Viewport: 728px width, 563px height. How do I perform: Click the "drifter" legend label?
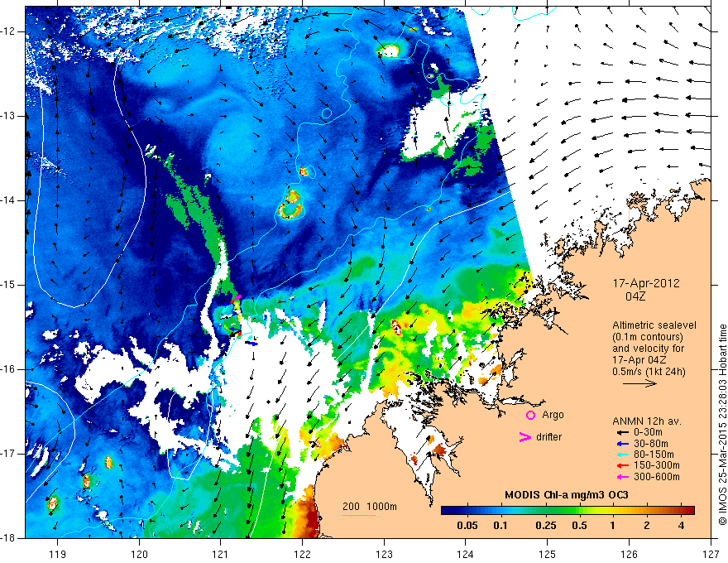click(548, 436)
